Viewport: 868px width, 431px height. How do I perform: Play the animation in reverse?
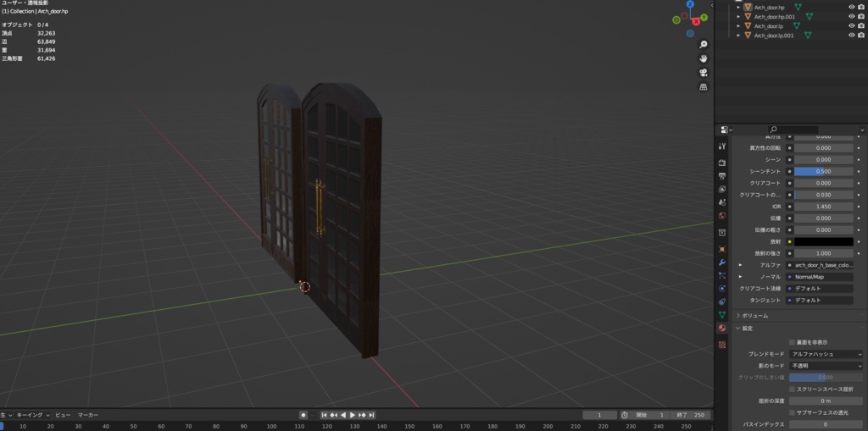[x=343, y=415]
